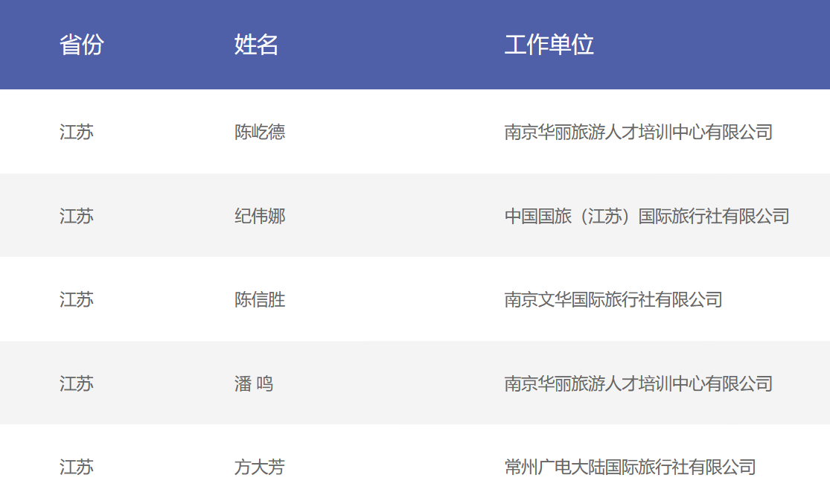Click the 姓名 column header
Image resolution: width=830 pixels, height=504 pixels.
pos(256,45)
